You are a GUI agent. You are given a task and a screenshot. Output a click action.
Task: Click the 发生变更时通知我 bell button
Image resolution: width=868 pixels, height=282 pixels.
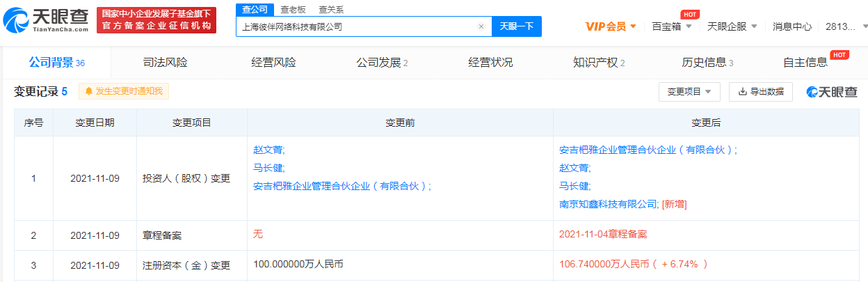tap(124, 91)
